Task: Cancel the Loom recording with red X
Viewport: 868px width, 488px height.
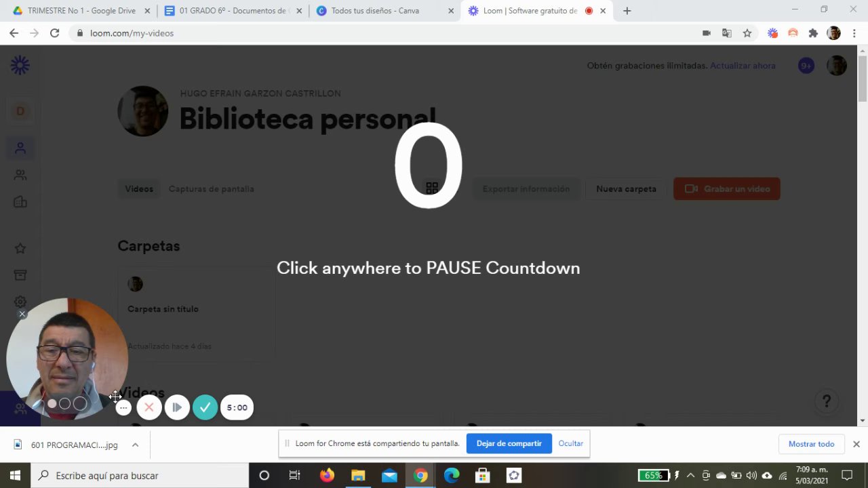Action: (x=149, y=407)
